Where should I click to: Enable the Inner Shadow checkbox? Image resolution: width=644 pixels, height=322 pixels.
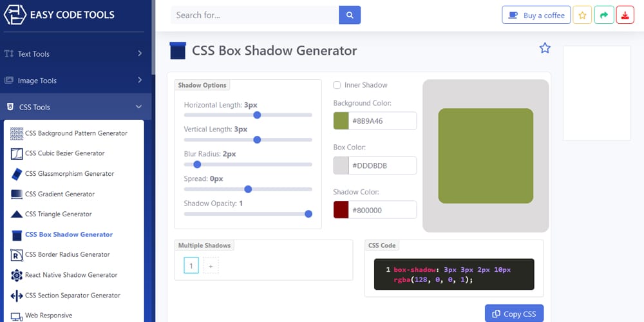pos(337,85)
